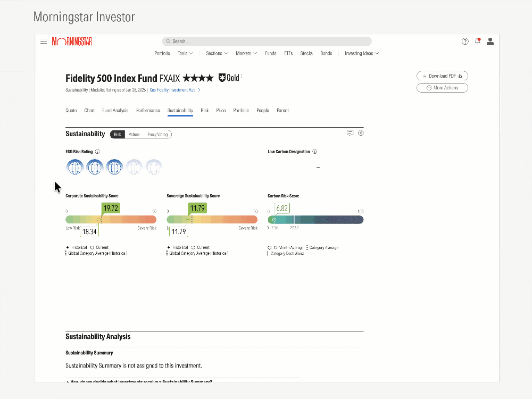Select the Values toggle in Sustainability
This screenshot has height=399, width=532.
click(x=135, y=135)
